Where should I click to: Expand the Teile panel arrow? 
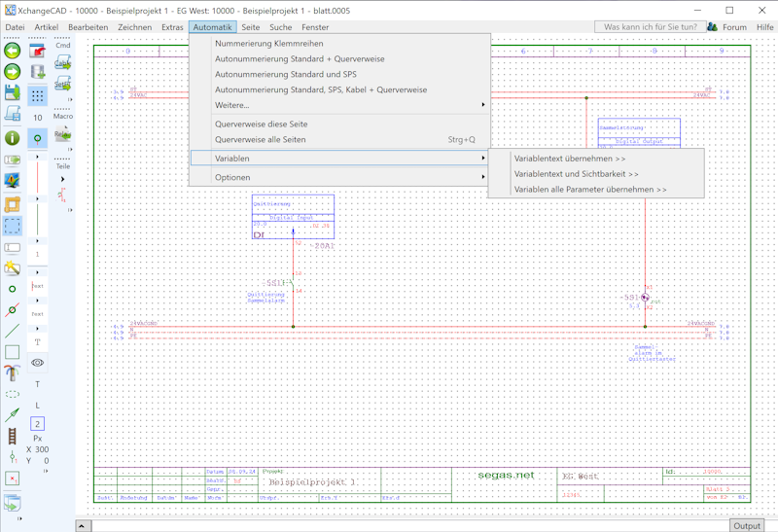tap(62, 181)
